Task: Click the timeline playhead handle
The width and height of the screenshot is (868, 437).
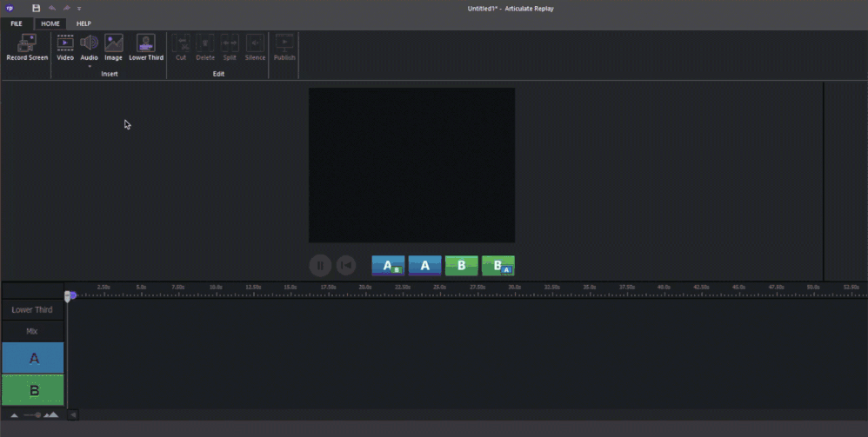Action: tap(68, 296)
